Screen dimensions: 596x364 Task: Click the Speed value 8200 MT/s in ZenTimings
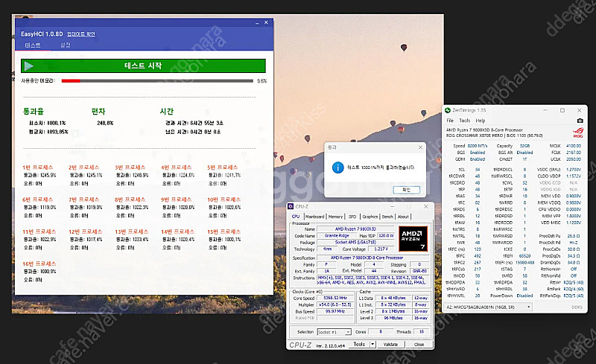[478, 146]
